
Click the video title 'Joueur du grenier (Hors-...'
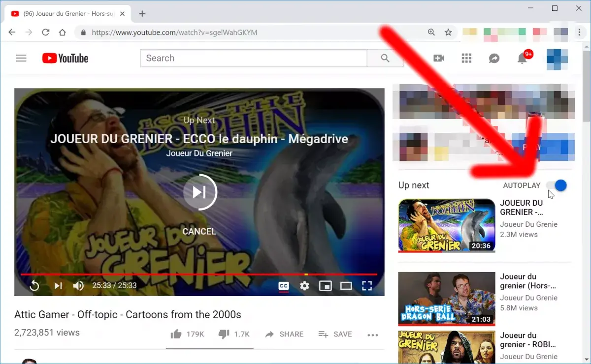pyautogui.click(x=528, y=281)
